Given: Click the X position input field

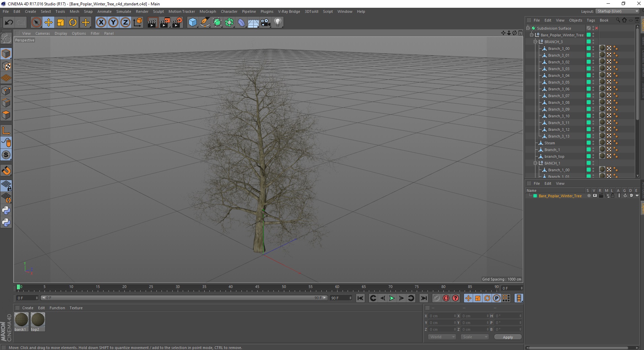Looking at the screenshot, I should [x=442, y=316].
